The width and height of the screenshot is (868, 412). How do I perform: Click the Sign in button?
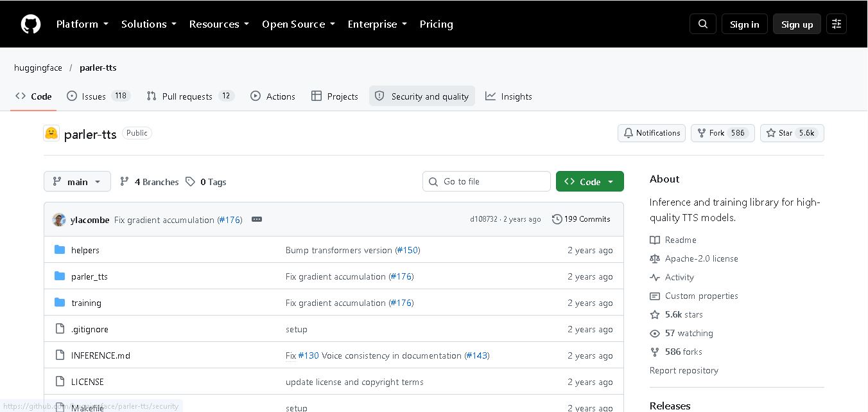[745, 24]
